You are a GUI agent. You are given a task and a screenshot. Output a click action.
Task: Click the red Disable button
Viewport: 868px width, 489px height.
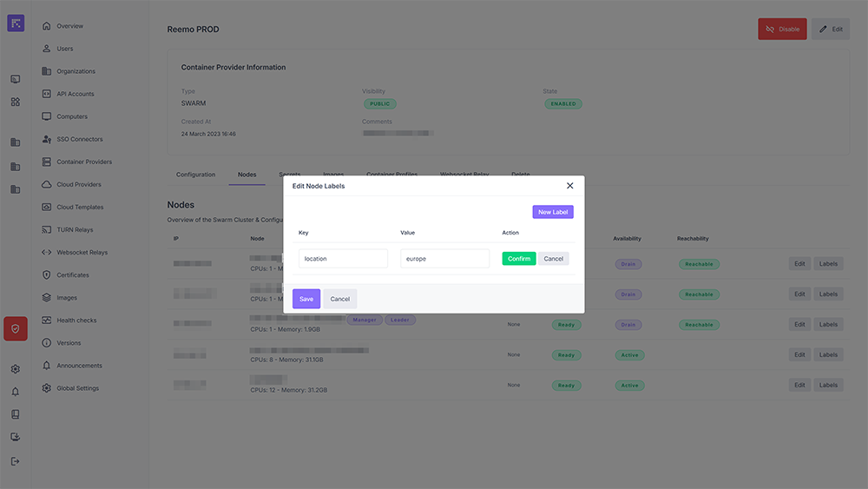click(x=782, y=30)
